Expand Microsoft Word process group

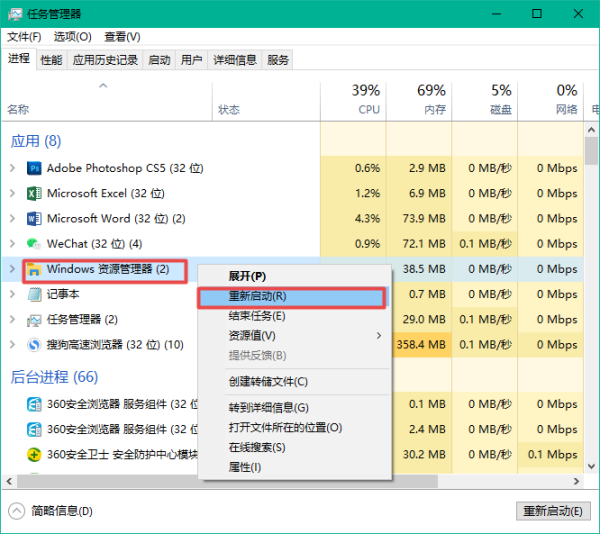click(12, 219)
